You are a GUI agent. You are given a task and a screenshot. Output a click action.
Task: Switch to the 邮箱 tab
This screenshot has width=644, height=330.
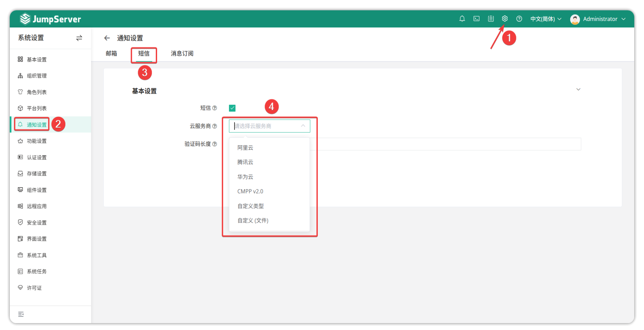pos(111,53)
